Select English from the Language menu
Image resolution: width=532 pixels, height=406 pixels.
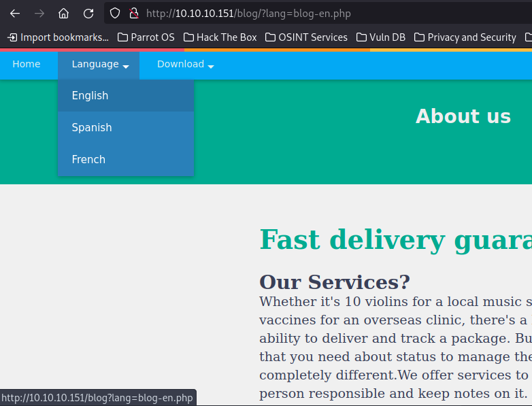(x=90, y=96)
